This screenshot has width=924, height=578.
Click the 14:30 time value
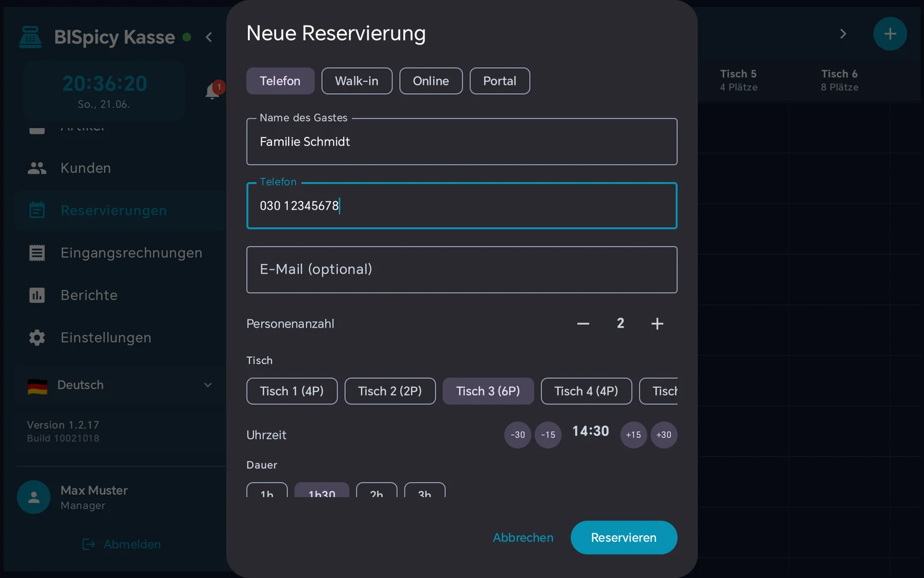coord(591,431)
